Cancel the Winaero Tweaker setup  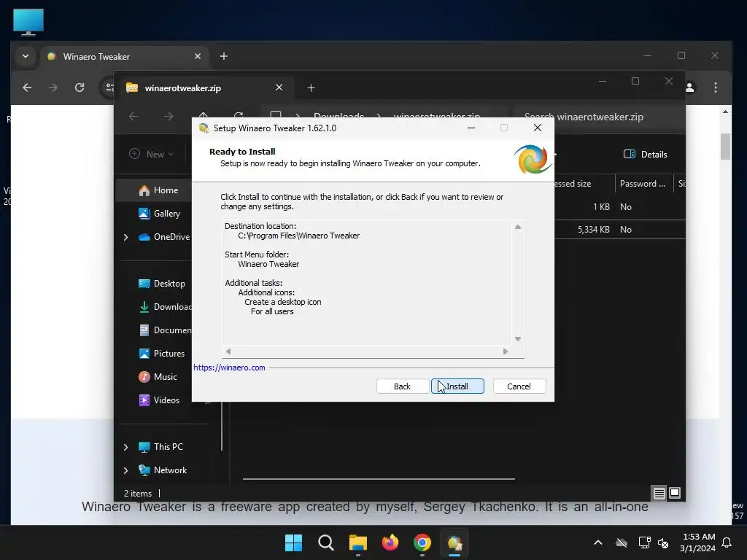tap(519, 386)
